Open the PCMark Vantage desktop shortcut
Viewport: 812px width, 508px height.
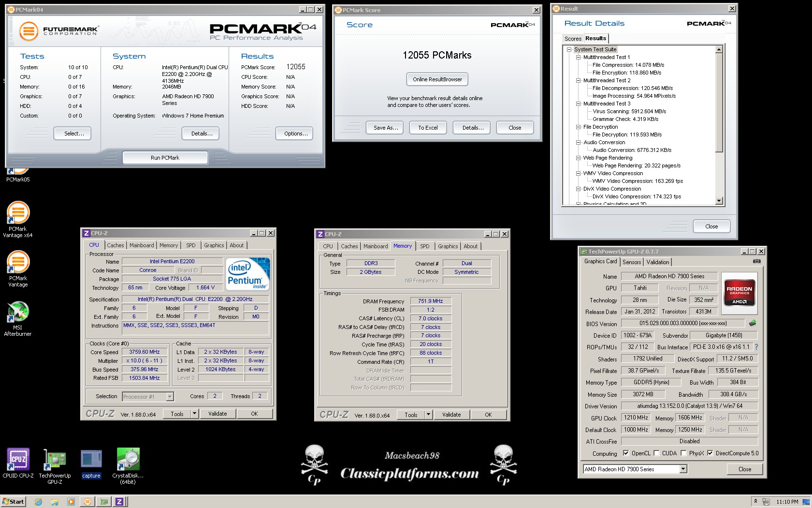(x=18, y=269)
